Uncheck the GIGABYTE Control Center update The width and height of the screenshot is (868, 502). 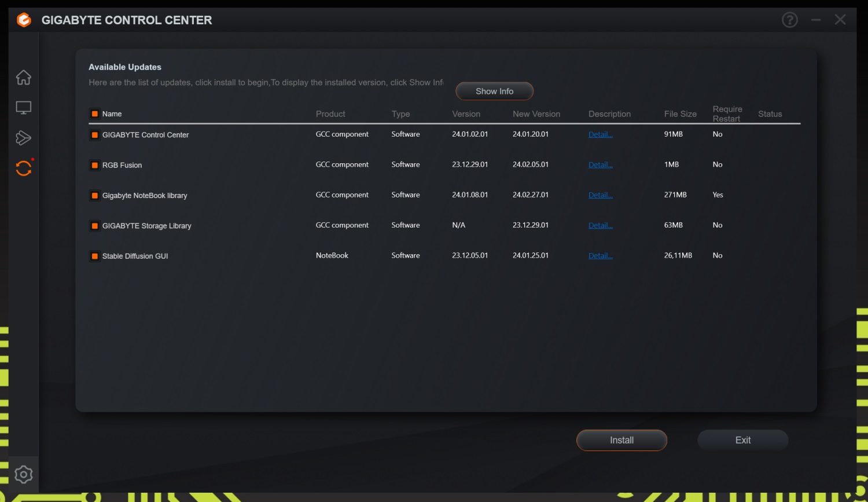tap(95, 135)
